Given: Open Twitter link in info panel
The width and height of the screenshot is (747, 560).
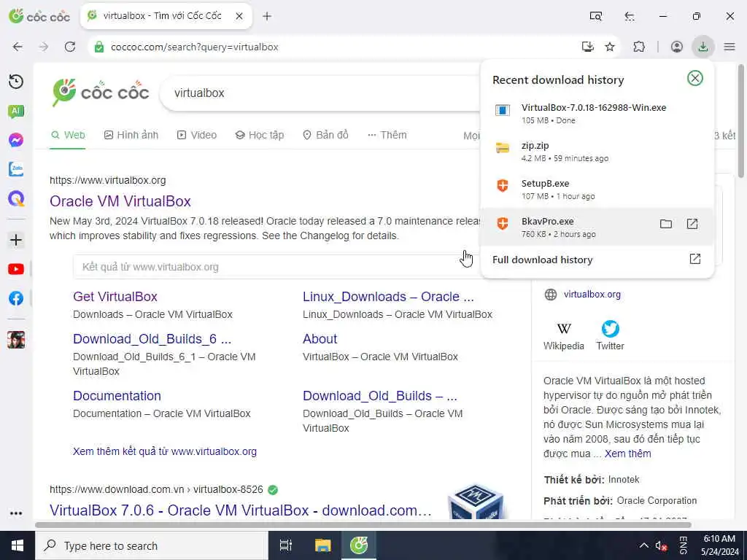Looking at the screenshot, I should [611, 336].
